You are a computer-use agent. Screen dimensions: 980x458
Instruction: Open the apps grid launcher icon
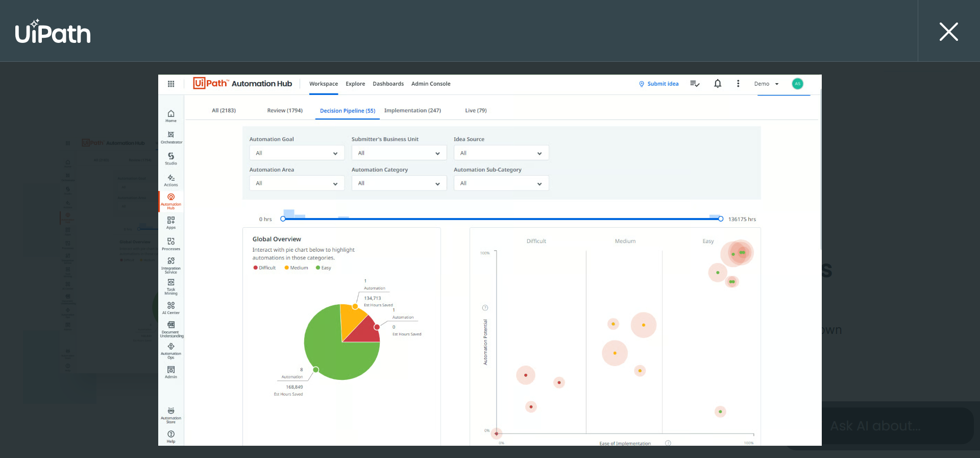pos(171,84)
